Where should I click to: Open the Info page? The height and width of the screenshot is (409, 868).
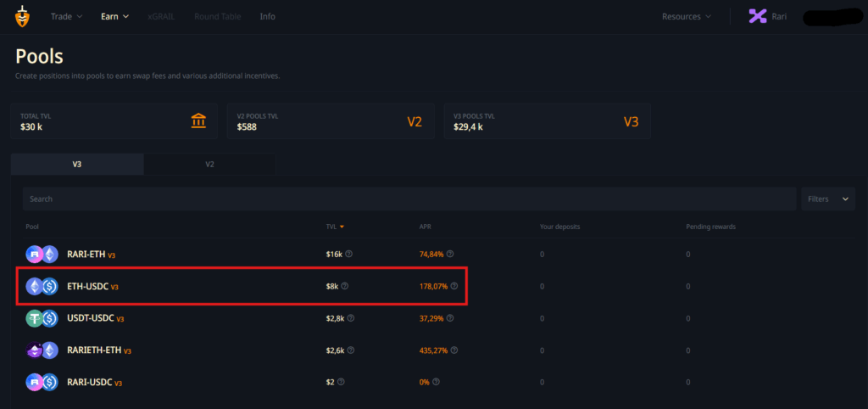267,17
